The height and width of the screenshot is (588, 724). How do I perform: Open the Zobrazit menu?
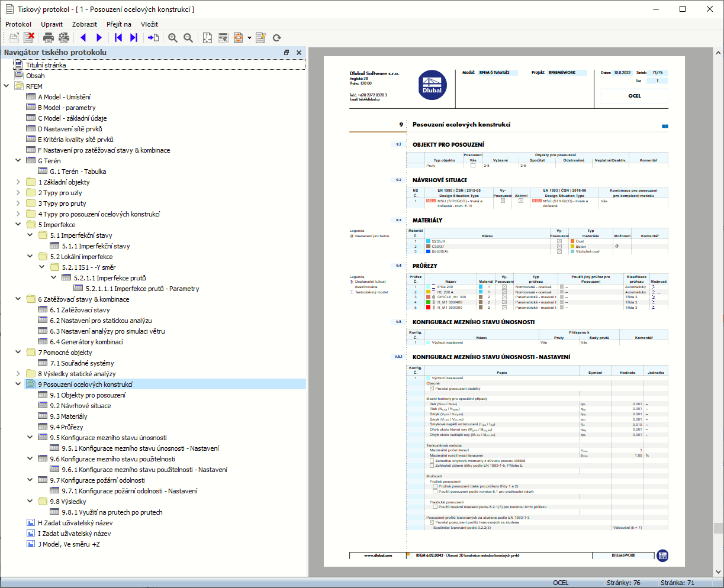point(85,24)
